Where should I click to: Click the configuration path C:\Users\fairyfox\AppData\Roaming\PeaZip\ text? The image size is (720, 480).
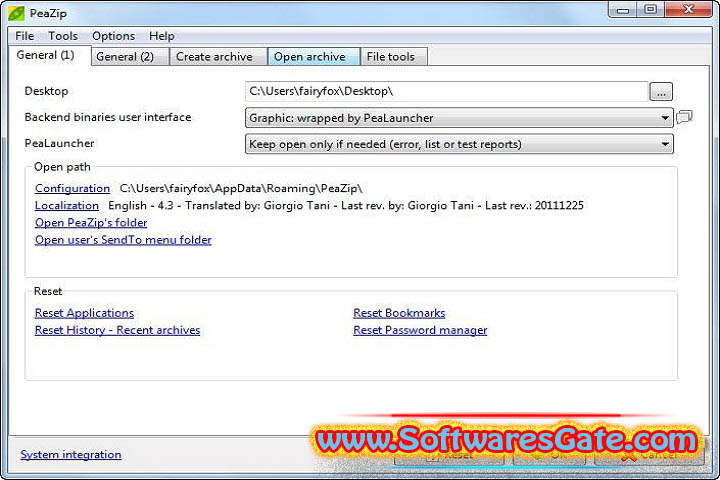coord(241,188)
